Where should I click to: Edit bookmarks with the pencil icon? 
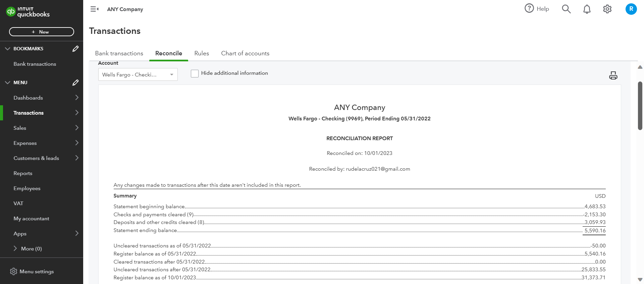tap(75, 49)
